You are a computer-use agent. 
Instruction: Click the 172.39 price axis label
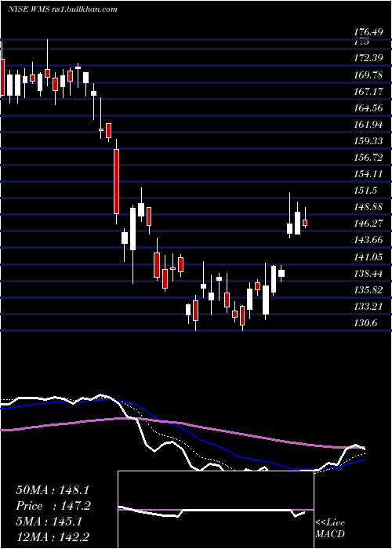click(x=368, y=58)
